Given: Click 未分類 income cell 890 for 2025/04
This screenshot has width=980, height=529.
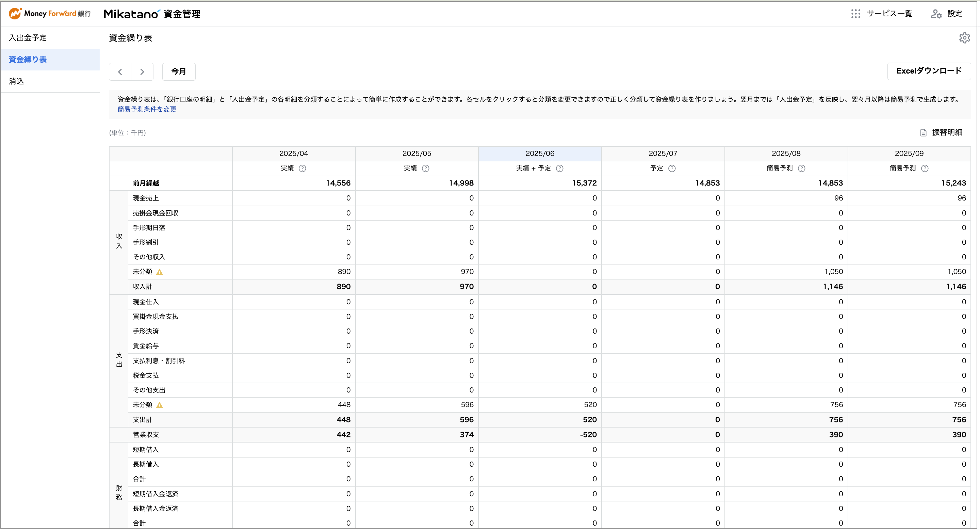Looking at the screenshot, I should [x=294, y=272].
